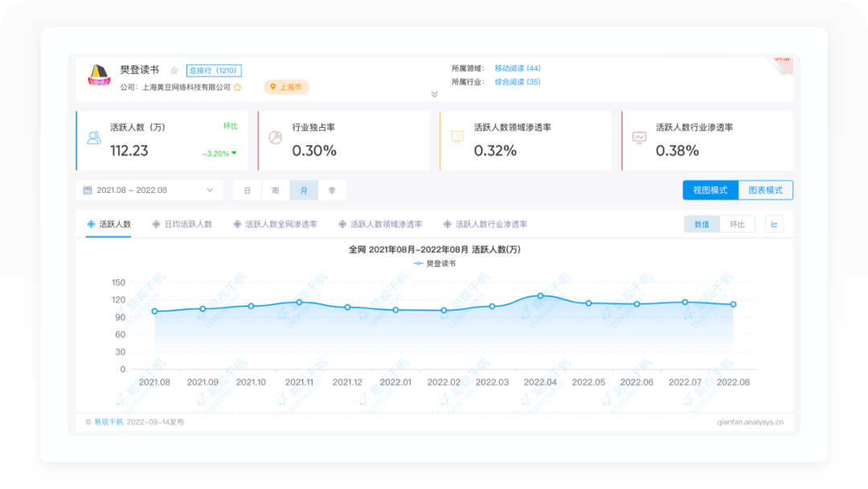Open the 活跃人数行业渗透率 tab

(485, 224)
